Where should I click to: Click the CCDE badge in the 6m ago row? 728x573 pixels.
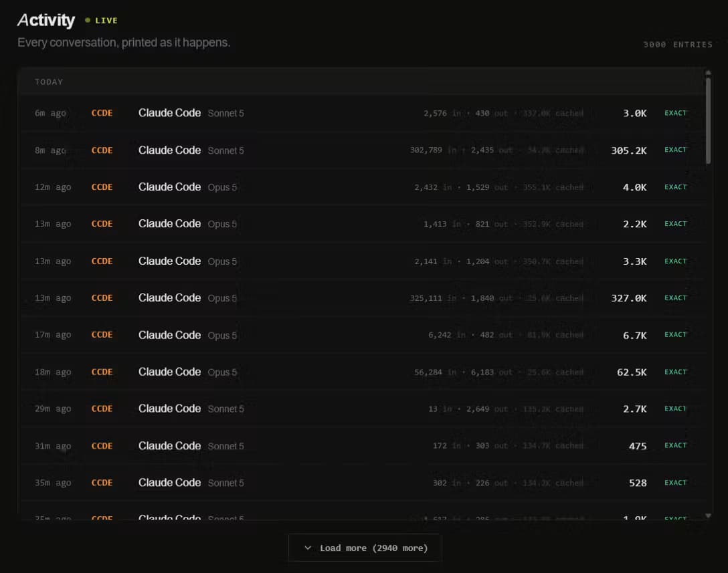tap(102, 113)
